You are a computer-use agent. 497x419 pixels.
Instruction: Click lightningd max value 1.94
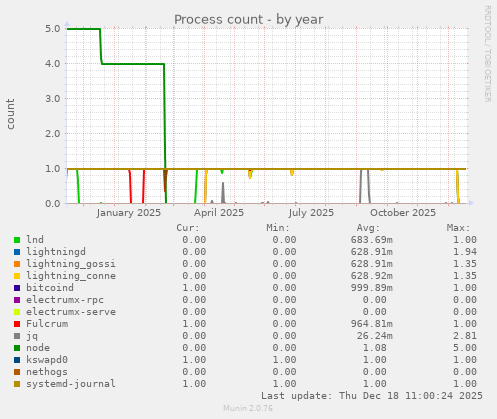(x=465, y=252)
